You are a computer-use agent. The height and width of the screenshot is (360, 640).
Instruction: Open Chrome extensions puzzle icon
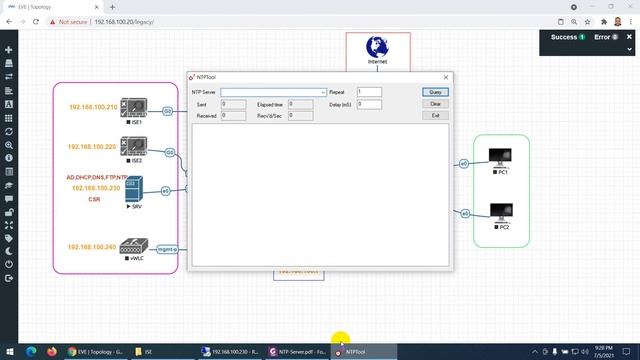pos(604,22)
